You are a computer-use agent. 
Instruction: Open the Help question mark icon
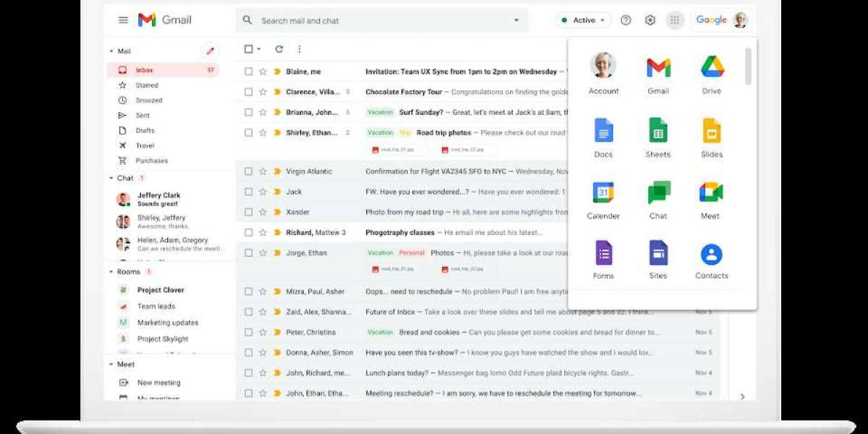coord(626,20)
